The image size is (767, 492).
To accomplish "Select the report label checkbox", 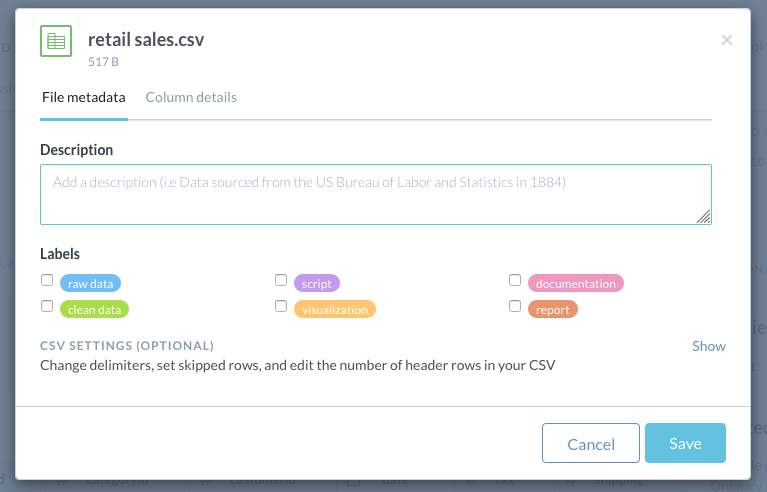I will [515, 306].
